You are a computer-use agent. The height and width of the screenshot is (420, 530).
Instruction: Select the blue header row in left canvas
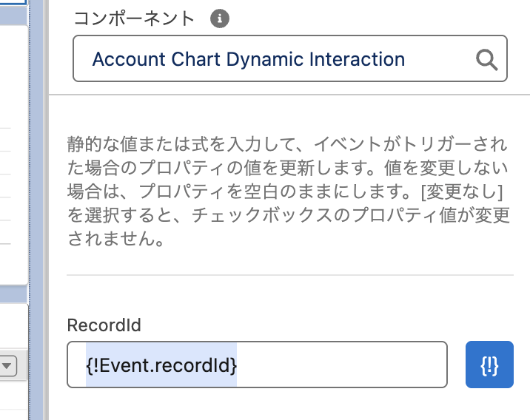coord(13,15)
